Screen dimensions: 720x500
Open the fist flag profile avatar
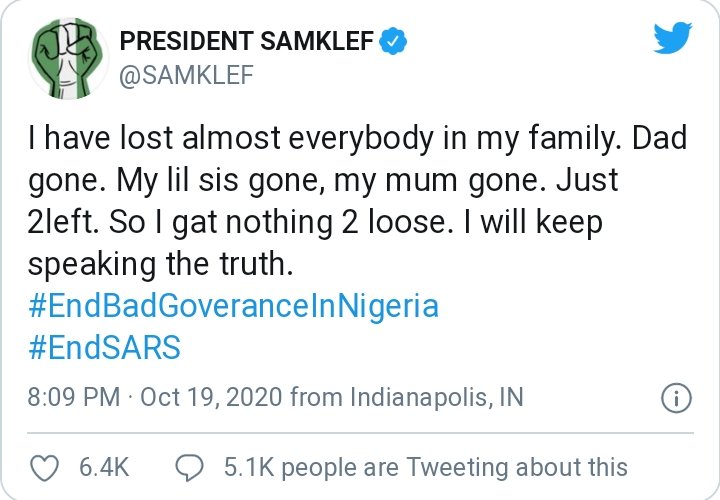[67, 57]
